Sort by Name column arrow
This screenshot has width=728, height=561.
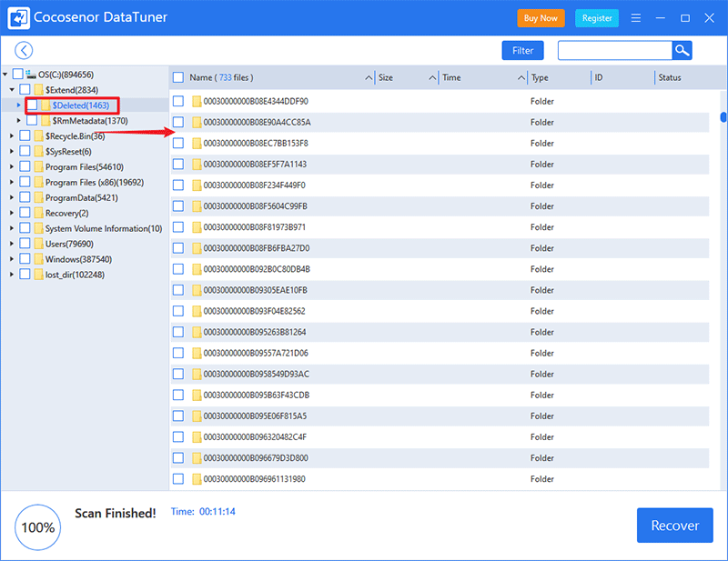pos(369,77)
